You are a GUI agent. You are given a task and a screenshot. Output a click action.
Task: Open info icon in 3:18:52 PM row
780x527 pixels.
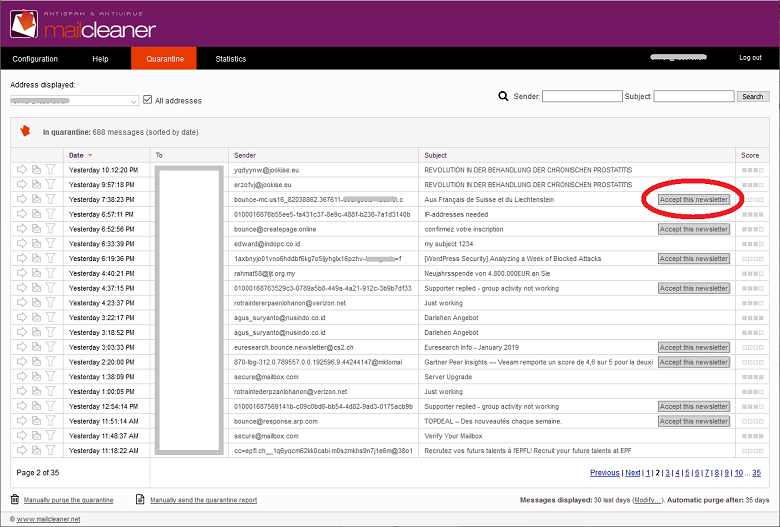tap(36, 332)
